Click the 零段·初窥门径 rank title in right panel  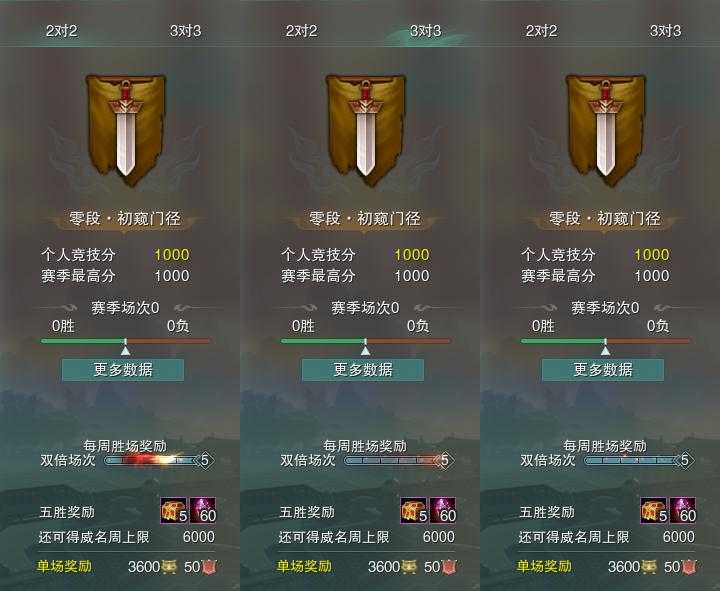[x=605, y=219]
